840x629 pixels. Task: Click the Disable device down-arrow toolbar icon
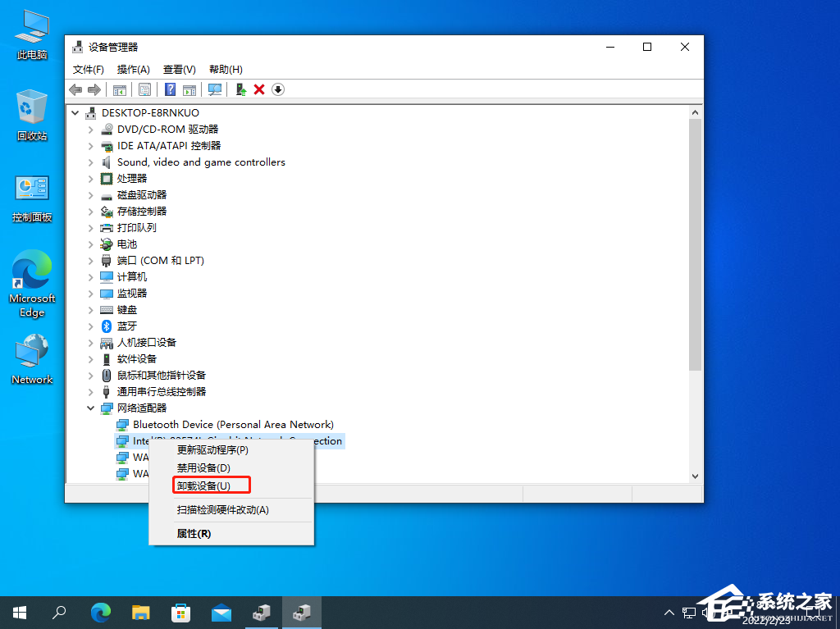coord(278,89)
